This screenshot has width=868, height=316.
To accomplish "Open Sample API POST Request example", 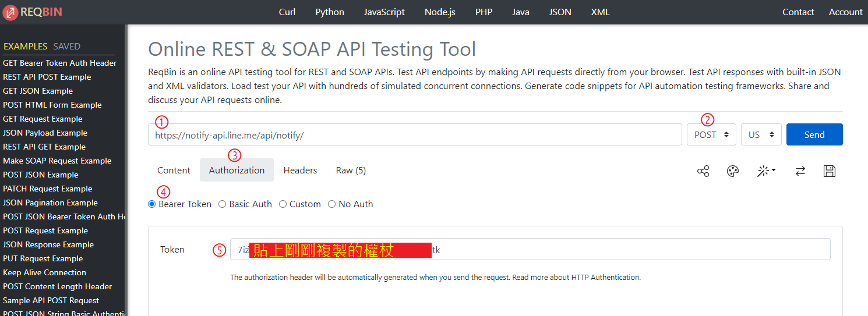I will [51, 300].
